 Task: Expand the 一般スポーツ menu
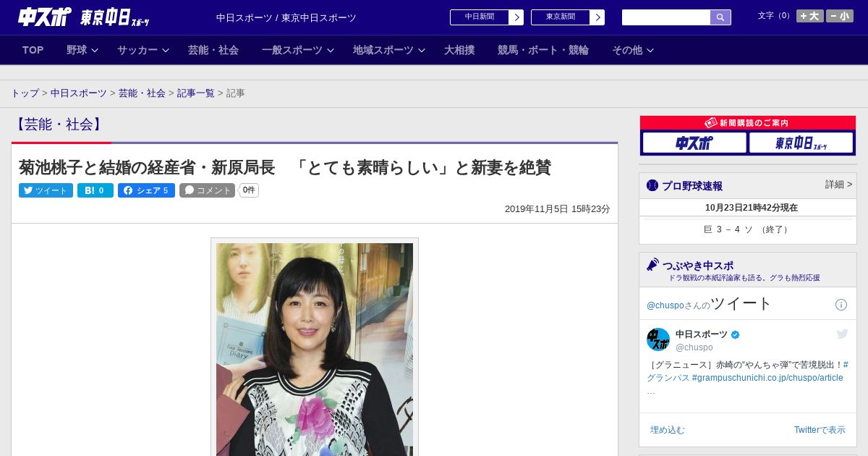coord(298,50)
